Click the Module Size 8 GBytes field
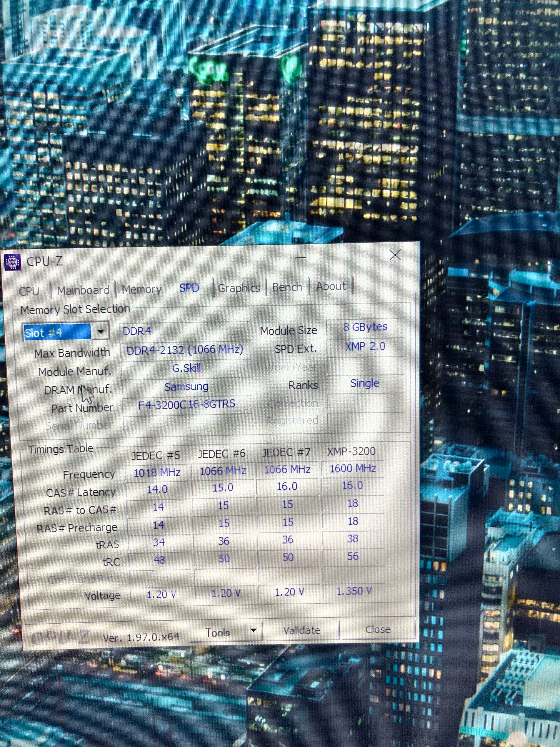The height and width of the screenshot is (747, 560). (x=365, y=327)
